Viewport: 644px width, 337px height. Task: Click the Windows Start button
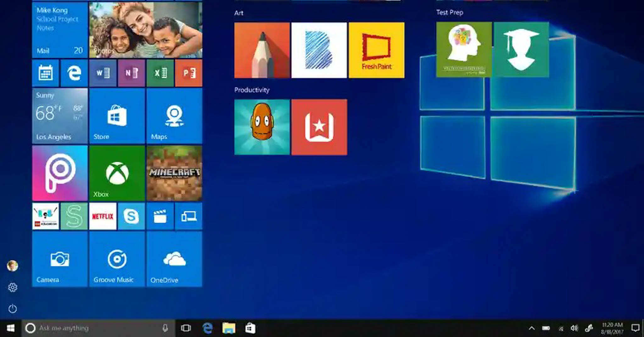click(10, 328)
